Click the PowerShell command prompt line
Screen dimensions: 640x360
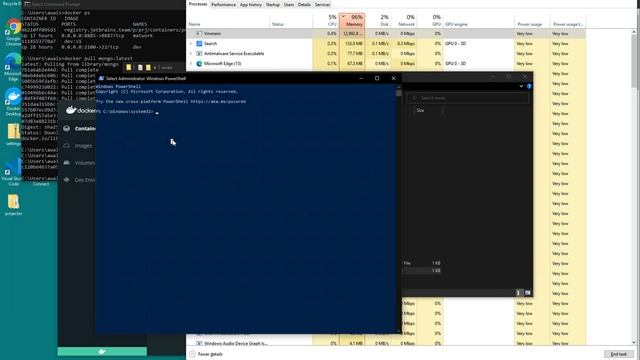[127, 111]
